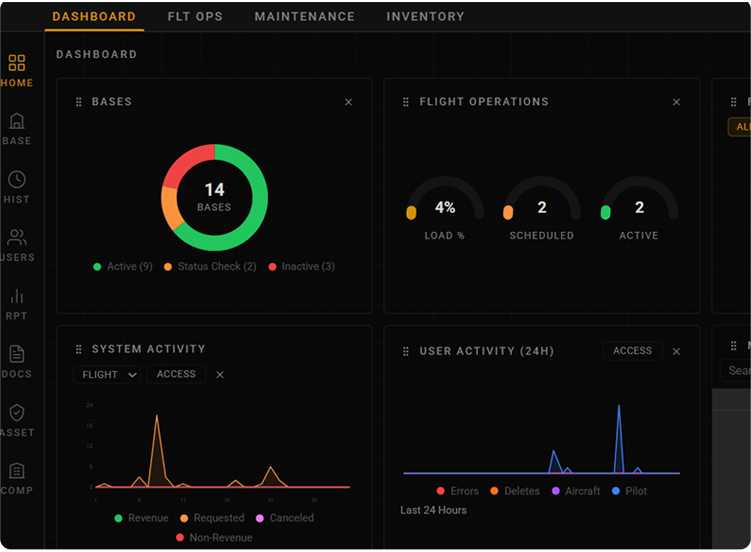Screen dimensions: 751x552
Task: Open the Hist clock icon
Action: point(17,180)
